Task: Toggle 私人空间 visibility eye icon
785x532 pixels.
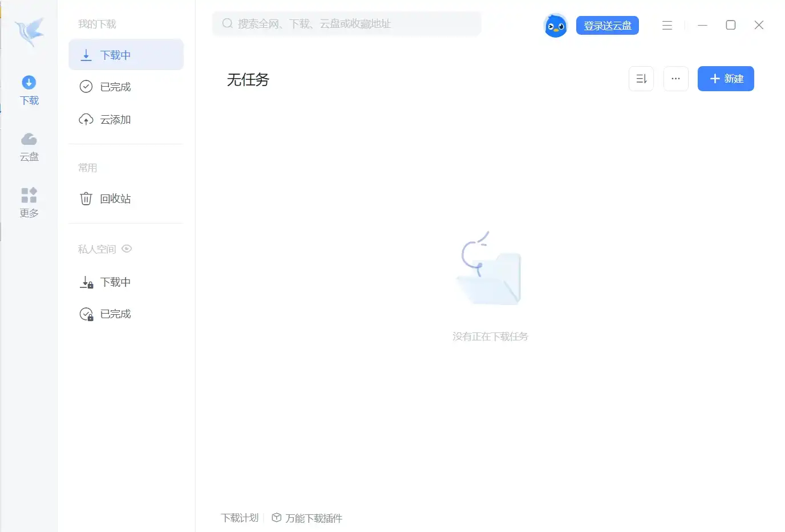Action: click(127, 249)
